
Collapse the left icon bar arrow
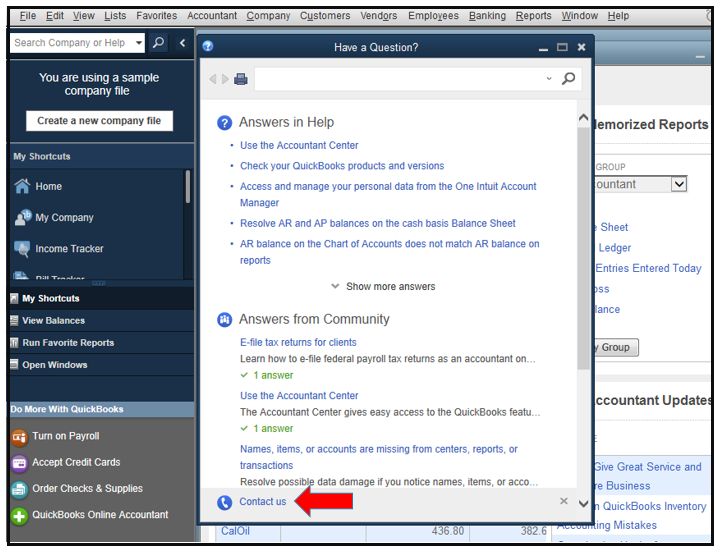click(183, 43)
